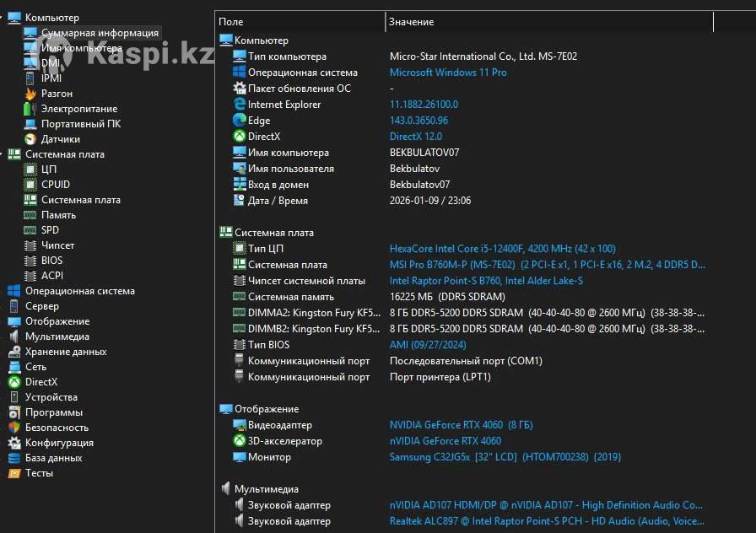Open the SPD entry in the tree

coord(50,230)
